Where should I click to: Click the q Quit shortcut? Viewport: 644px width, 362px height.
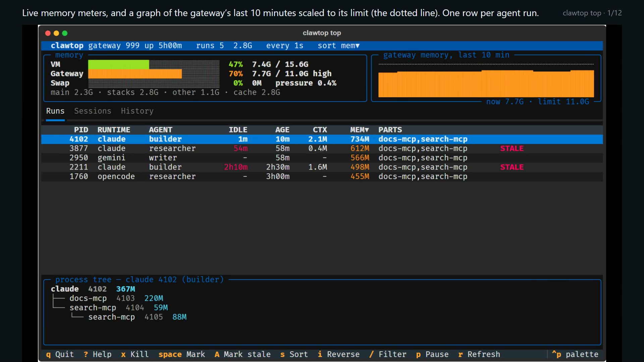[x=60, y=354]
